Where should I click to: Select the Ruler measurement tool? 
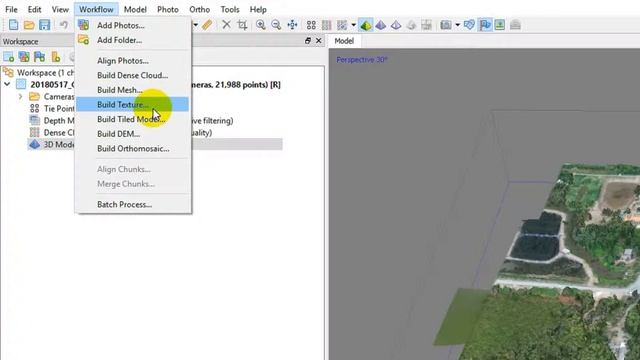pyautogui.click(x=207, y=25)
